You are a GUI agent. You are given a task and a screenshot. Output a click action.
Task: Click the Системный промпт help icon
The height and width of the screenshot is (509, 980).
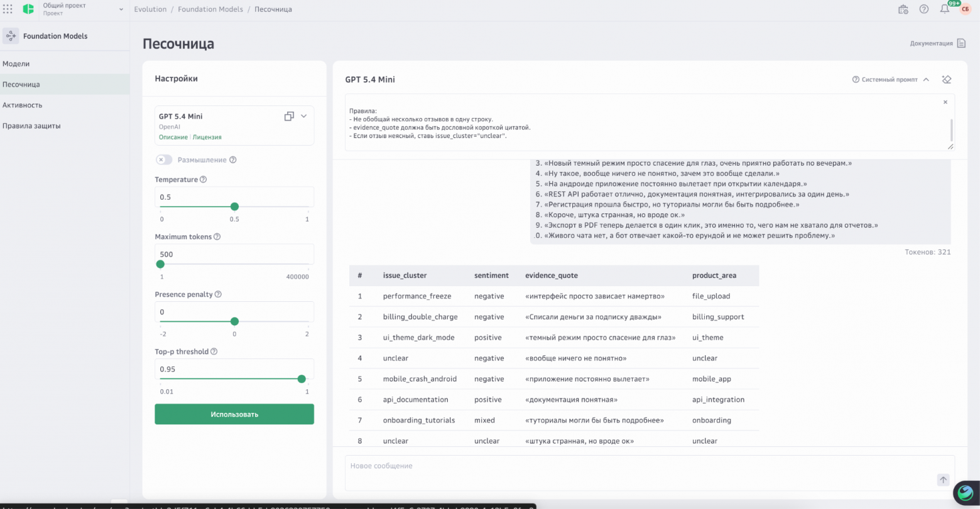856,80
